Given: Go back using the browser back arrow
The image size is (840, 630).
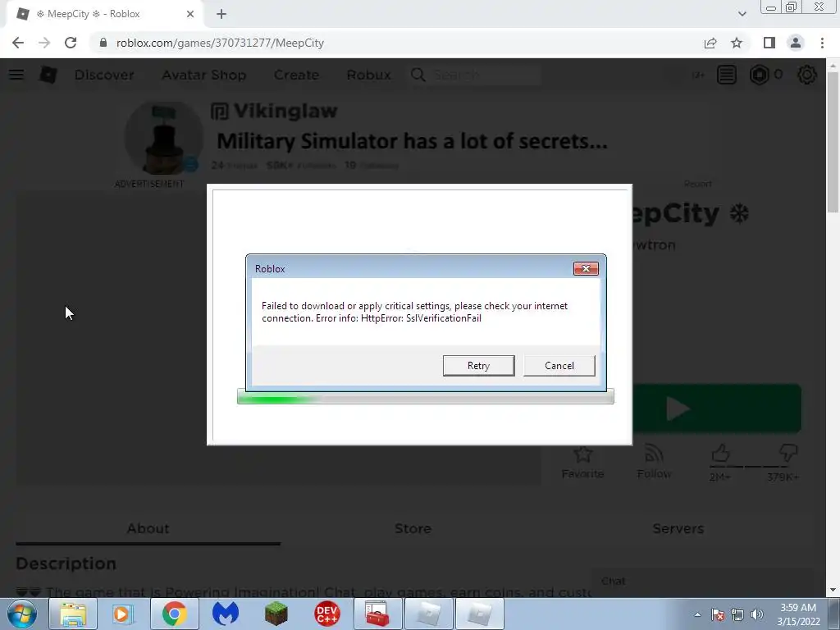Looking at the screenshot, I should pyautogui.click(x=18, y=43).
